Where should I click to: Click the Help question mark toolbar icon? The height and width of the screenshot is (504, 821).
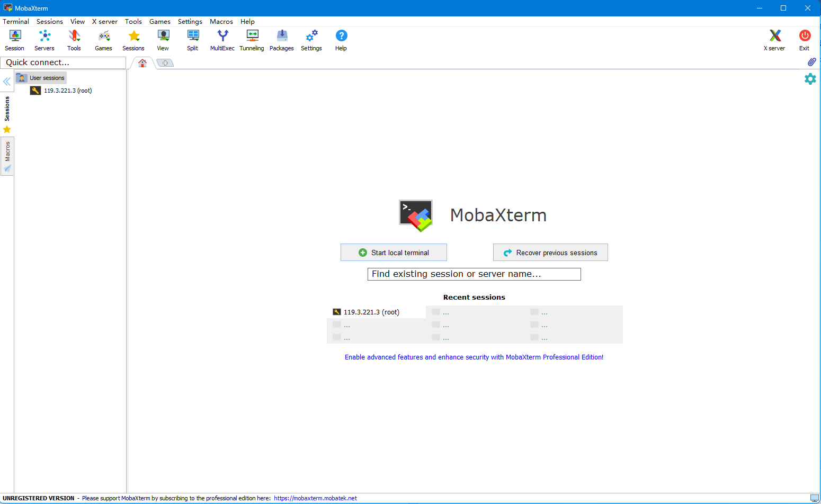tap(341, 40)
